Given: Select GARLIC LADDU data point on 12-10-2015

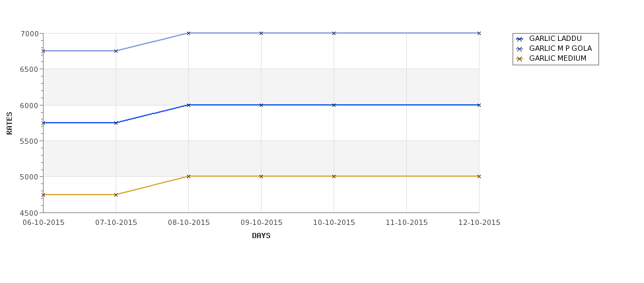Looking at the screenshot, I should click(479, 105).
